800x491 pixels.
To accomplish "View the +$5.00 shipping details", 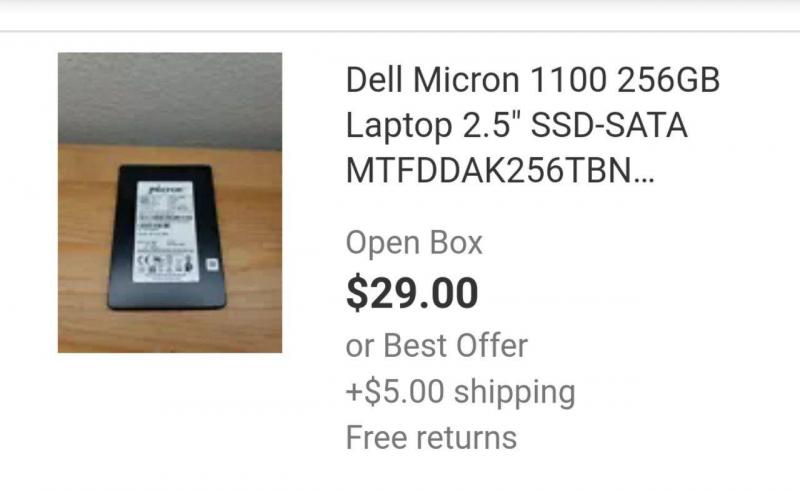I will [460, 392].
